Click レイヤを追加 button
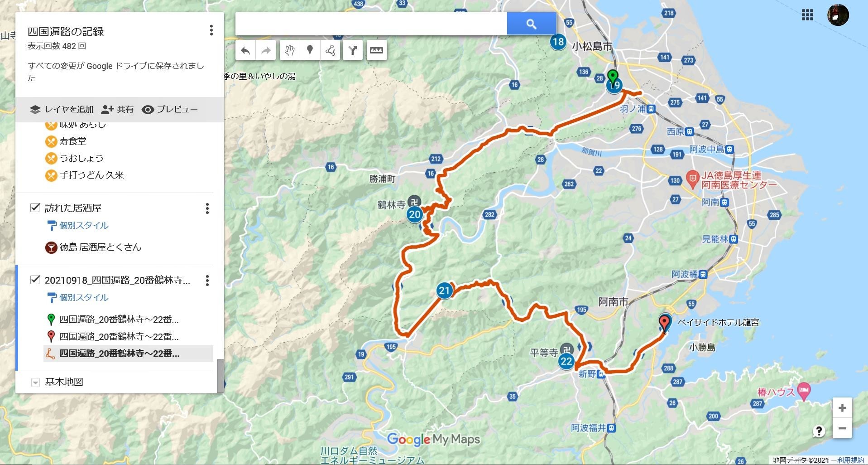 click(62, 110)
